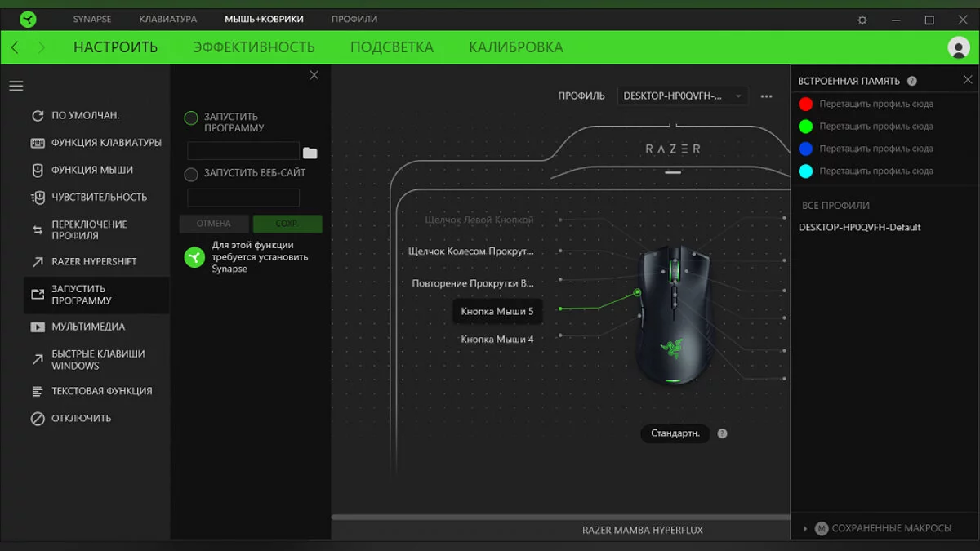
Task: Close the Встроенная память panel
Action: point(968,80)
